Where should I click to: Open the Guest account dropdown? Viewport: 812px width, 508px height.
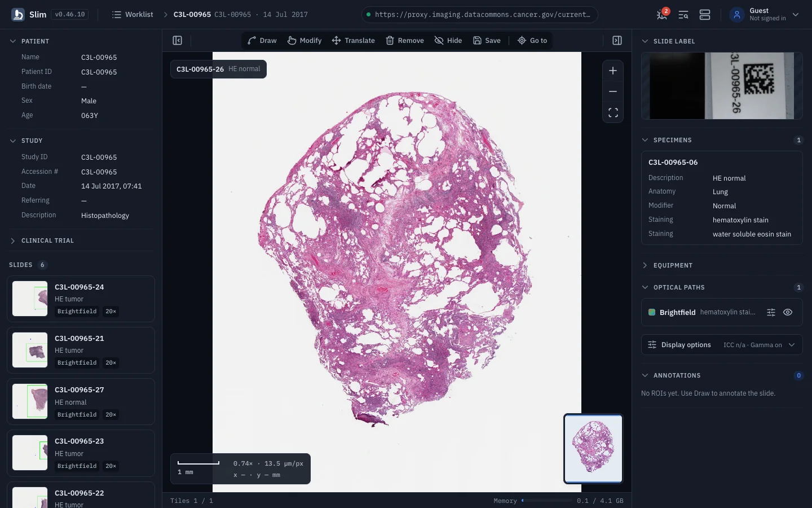point(765,15)
